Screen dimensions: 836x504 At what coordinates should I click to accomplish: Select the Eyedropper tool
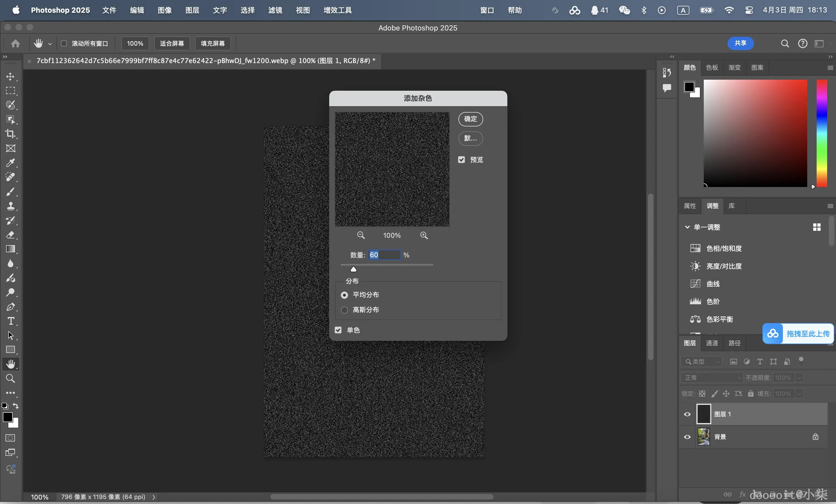(x=11, y=163)
